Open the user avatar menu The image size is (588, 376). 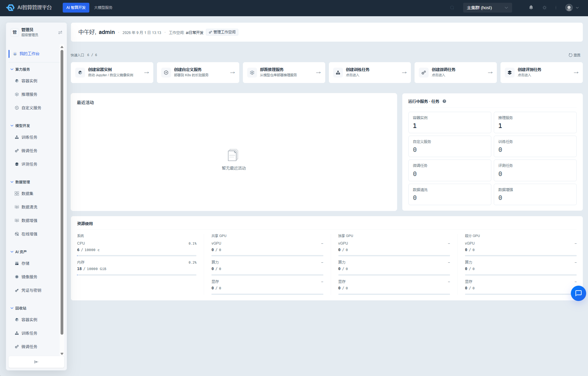(x=572, y=8)
